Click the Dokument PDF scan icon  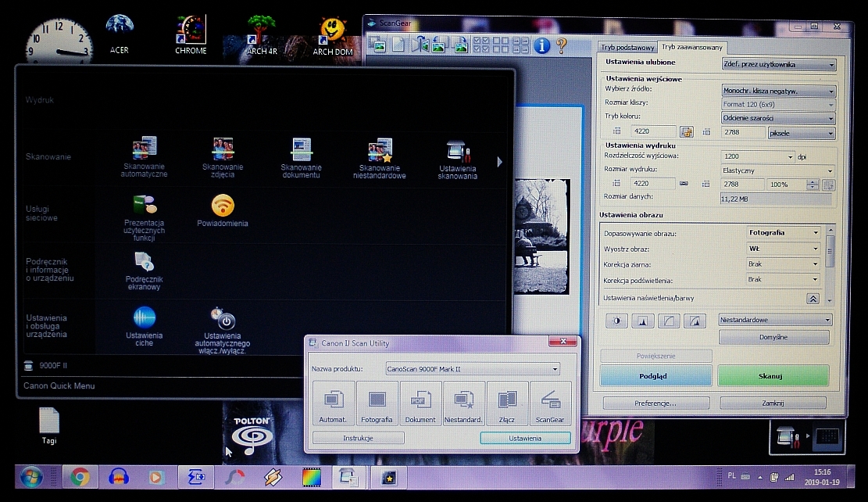(420, 403)
